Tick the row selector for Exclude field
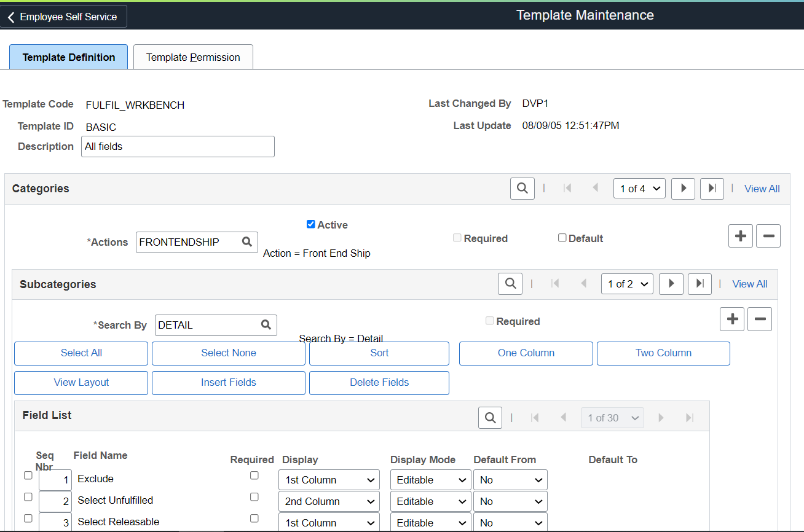 [x=28, y=475]
